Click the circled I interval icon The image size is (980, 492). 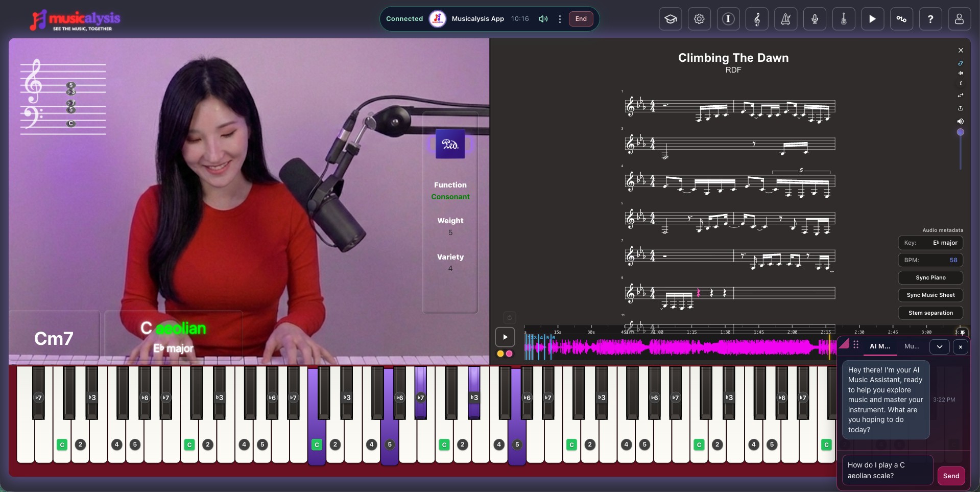(x=728, y=19)
